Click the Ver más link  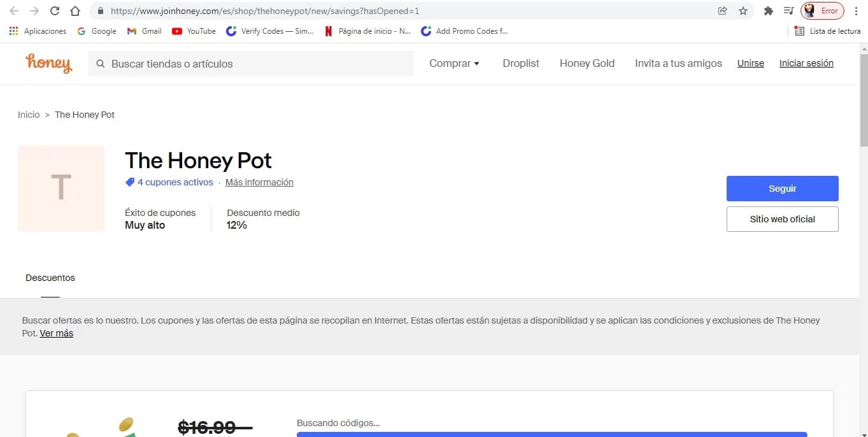click(x=57, y=333)
